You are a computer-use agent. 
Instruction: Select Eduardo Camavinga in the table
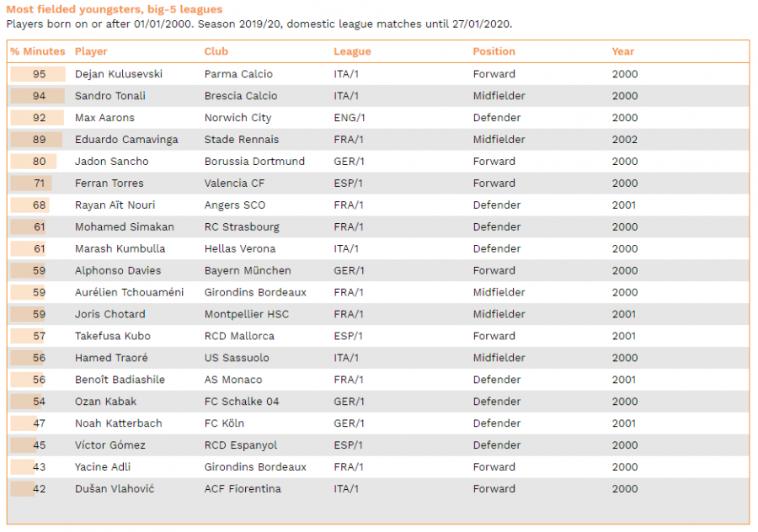tap(126, 140)
